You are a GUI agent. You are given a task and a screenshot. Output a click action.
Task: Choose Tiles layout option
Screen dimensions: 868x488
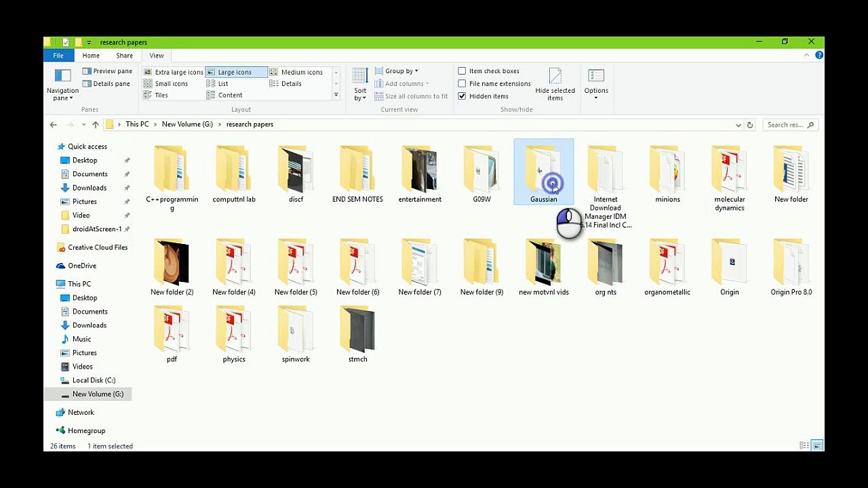(155, 95)
